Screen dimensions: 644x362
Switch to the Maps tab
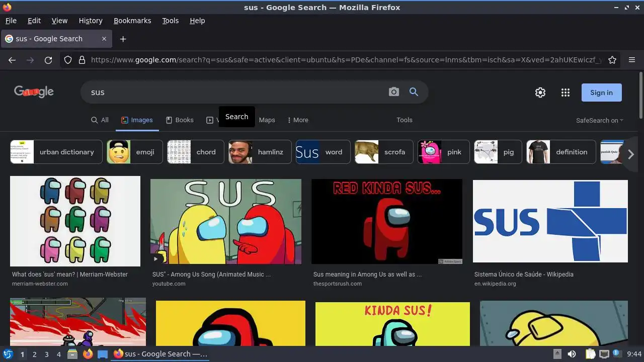267,120
